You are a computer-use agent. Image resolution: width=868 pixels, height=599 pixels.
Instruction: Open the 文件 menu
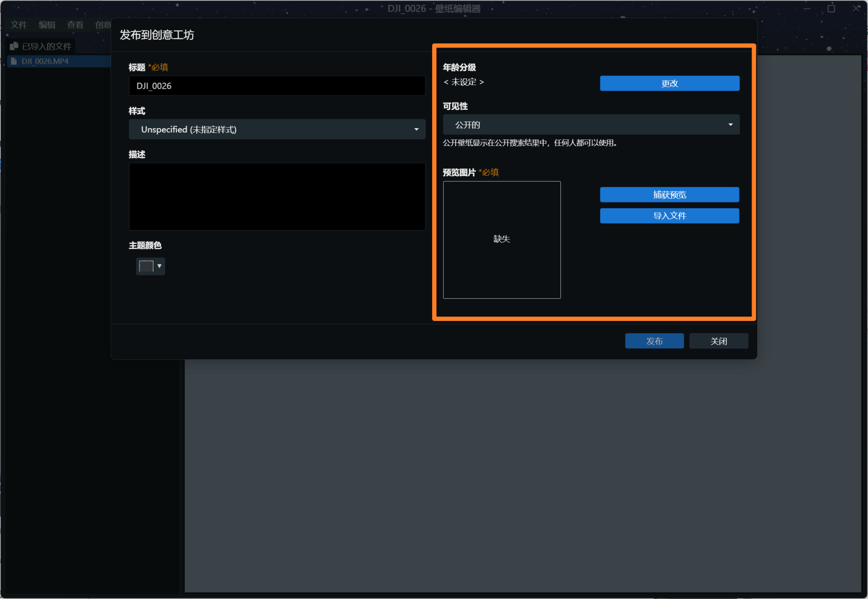coord(19,25)
